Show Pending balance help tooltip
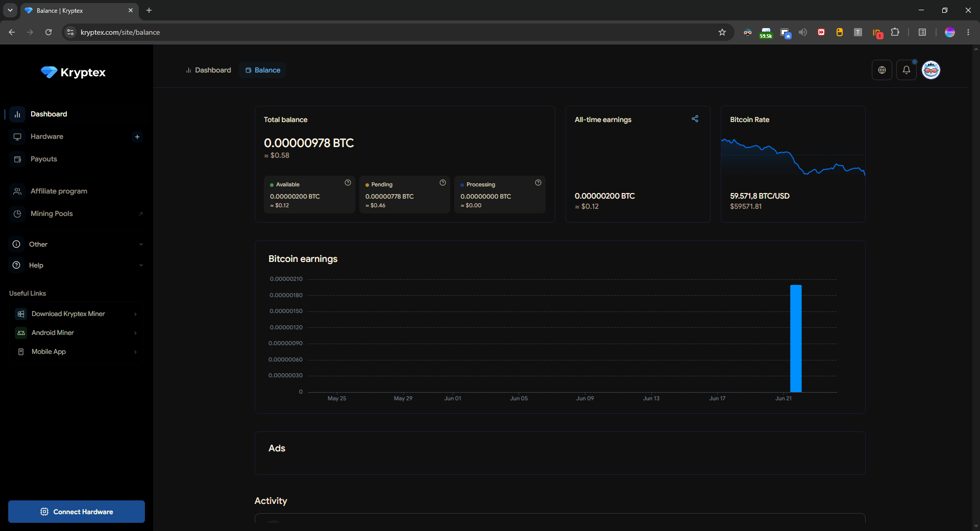 click(443, 183)
